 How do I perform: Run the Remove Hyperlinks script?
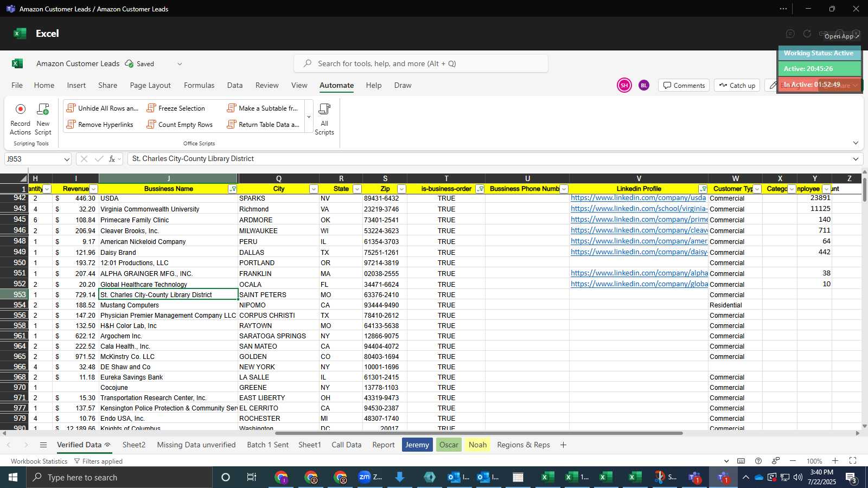click(100, 125)
